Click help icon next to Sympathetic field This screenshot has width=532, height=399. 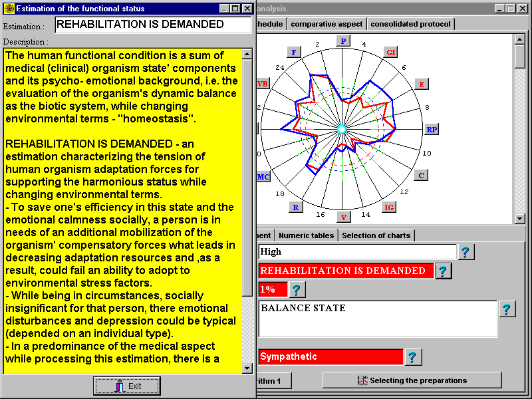click(x=413, y=357)
